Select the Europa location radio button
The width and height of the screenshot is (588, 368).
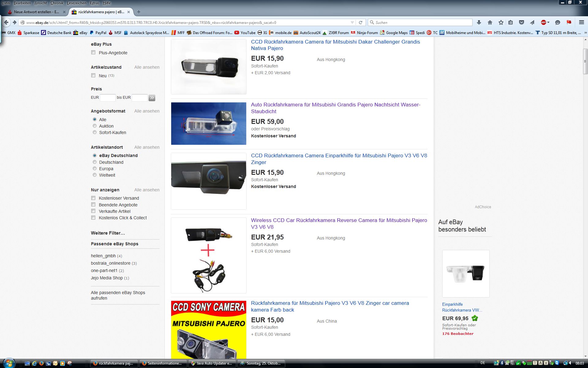(x=95, y=168)
